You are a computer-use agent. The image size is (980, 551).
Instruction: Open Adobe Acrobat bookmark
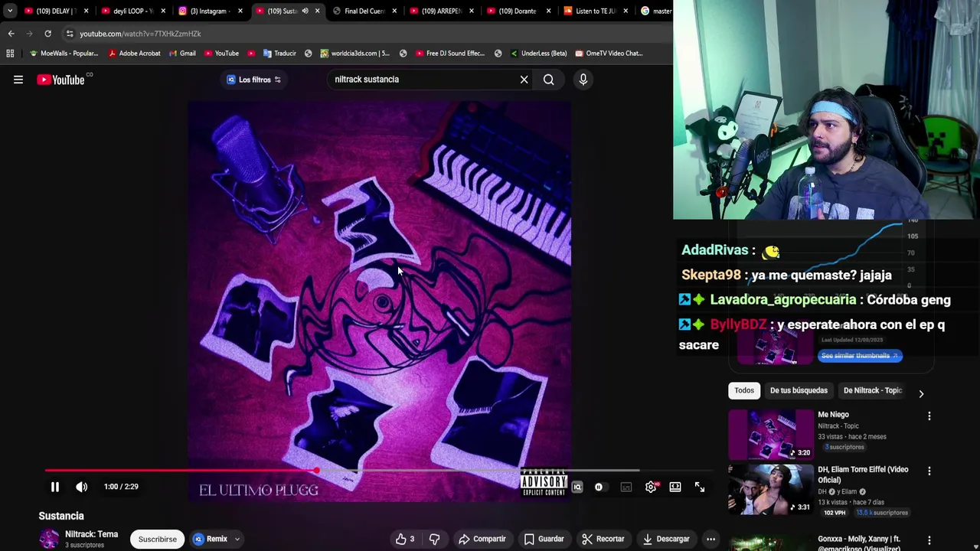coord(134,54)
